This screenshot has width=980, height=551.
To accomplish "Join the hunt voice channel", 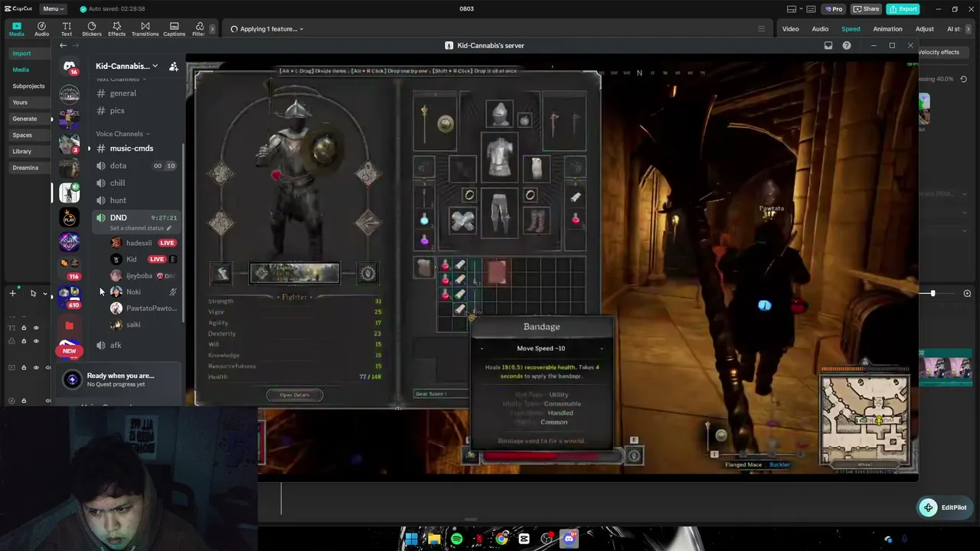I will [x=118, y=201].
